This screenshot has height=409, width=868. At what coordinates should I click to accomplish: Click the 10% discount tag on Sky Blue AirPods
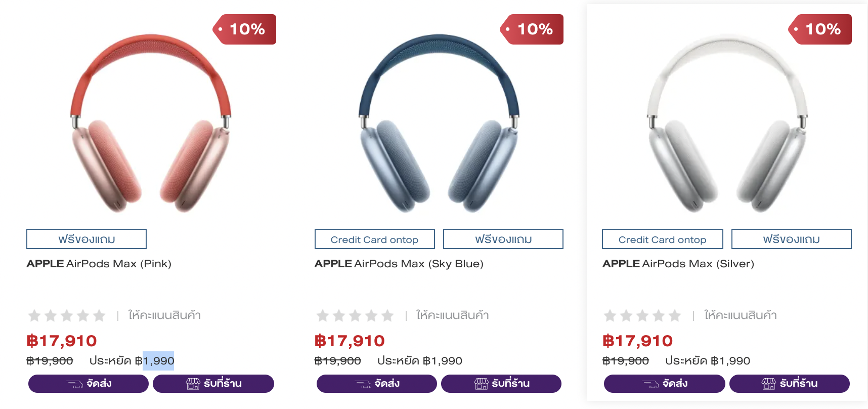pyautogui.click(x=533, y=29)
